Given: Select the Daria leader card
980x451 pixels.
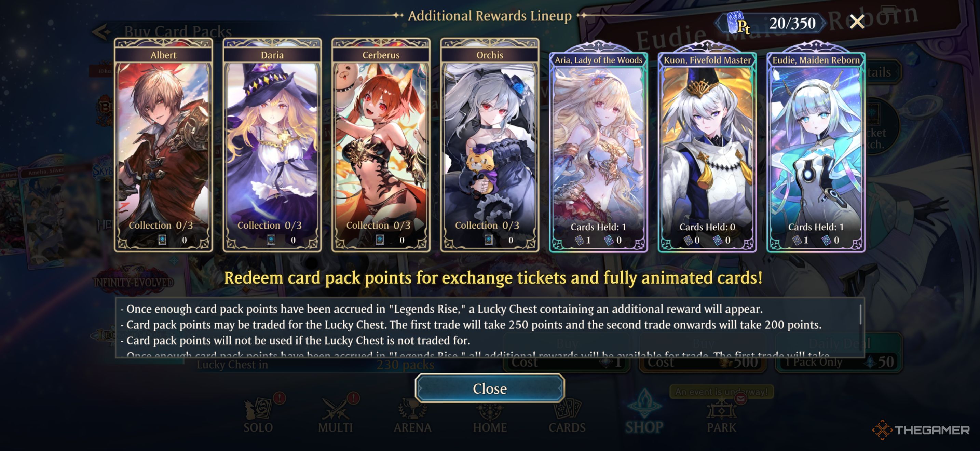Looking at the screenshot, I should [x=272, y=145].
